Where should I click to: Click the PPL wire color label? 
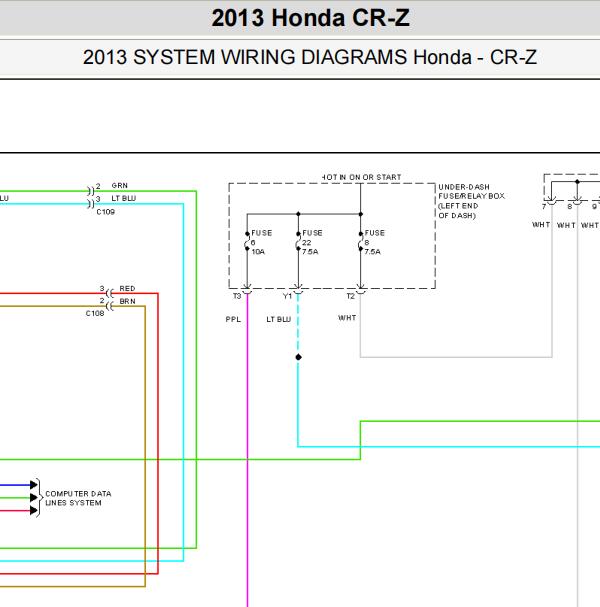[233, 319]
